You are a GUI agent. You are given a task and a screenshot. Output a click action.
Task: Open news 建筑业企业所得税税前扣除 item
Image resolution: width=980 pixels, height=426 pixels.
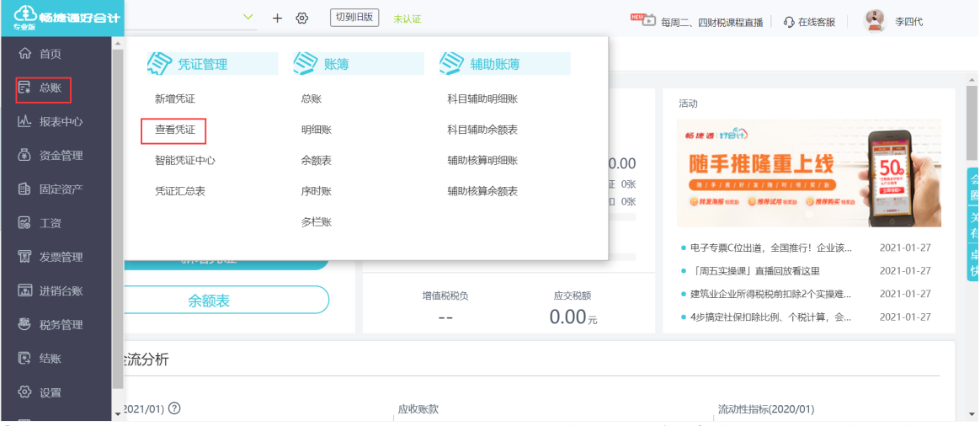(770, 294)
